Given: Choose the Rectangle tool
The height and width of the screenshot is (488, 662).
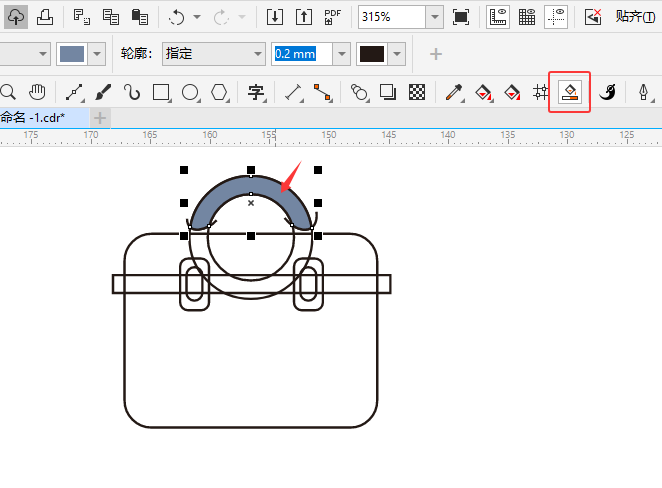Looking at the screenshot, I should (160, 93).
